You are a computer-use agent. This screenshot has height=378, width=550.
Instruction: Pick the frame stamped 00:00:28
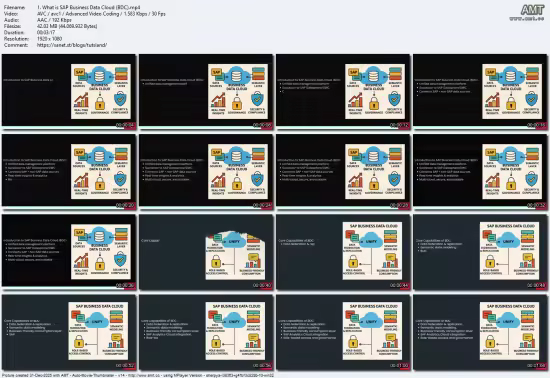tap(343, 172)
